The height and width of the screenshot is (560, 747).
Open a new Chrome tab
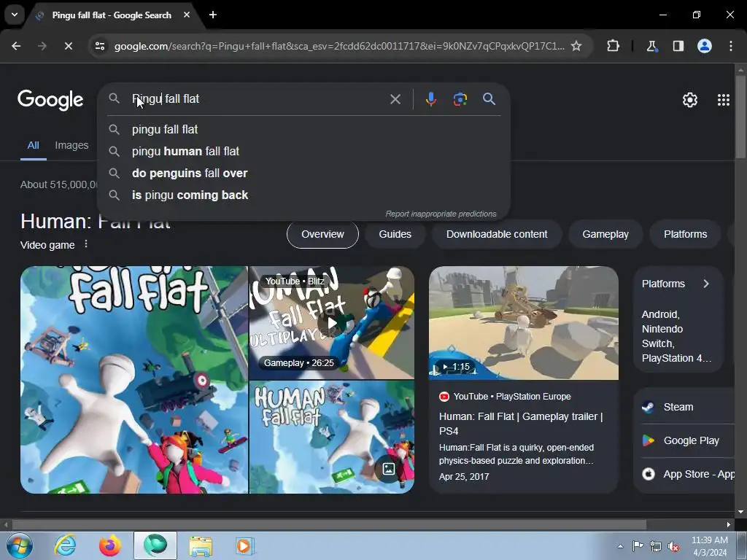click(213, 15)
